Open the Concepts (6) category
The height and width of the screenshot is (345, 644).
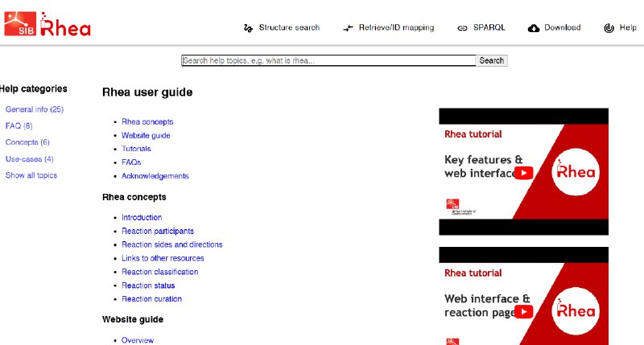27,142
